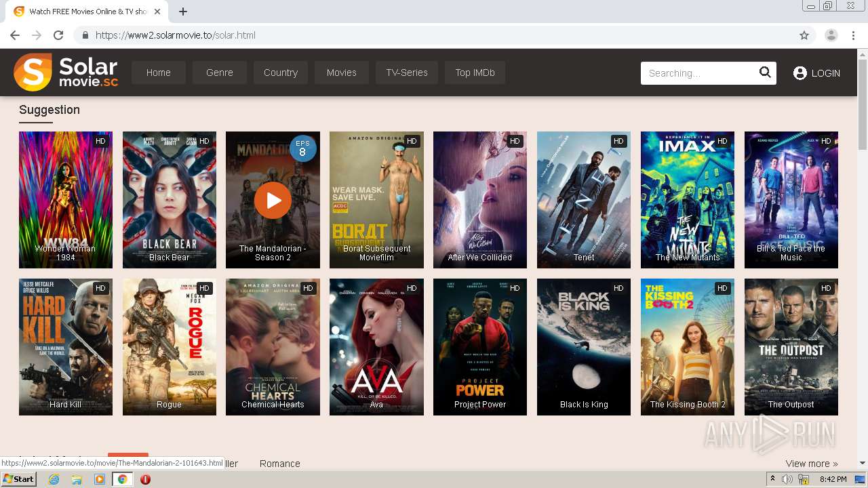
Task: Open Chrome profile avatar menu
Action: pyautogui.click(x=831, y=35)
